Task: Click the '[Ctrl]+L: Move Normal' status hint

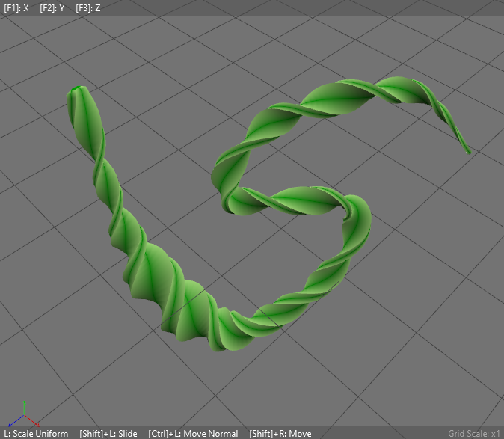Action: (x=193, y=434)
